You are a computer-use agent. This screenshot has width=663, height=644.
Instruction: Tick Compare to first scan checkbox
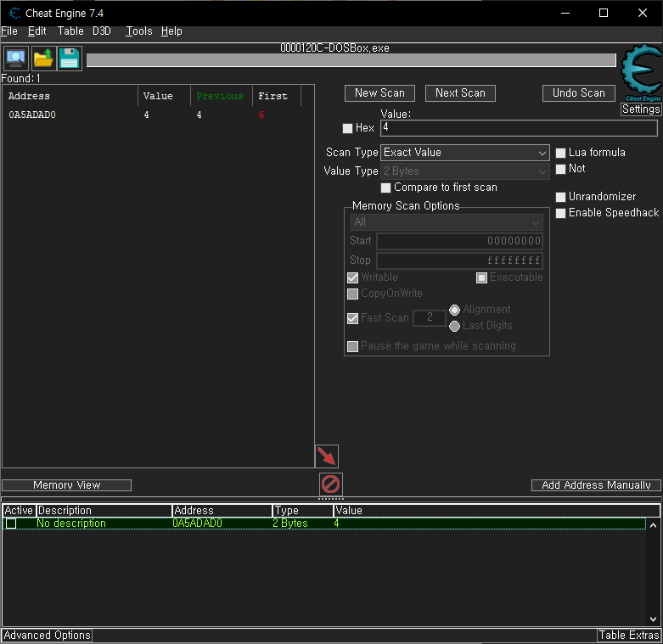385,188
